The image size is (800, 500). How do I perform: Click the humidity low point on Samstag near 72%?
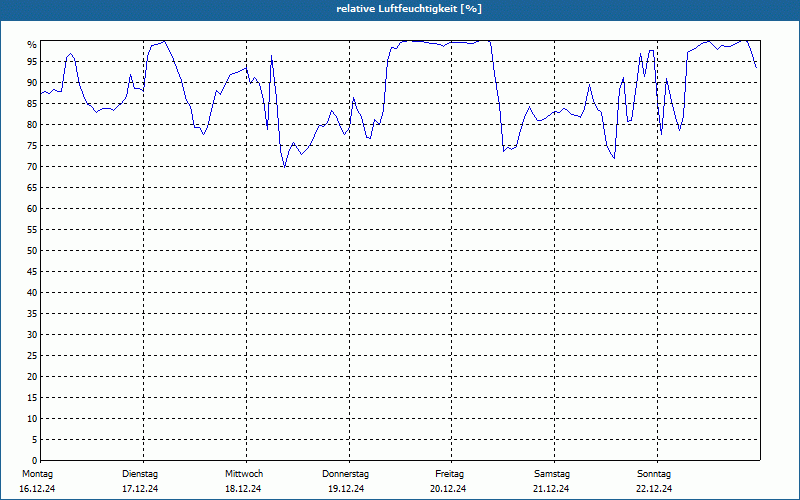(x=614, y=158)
